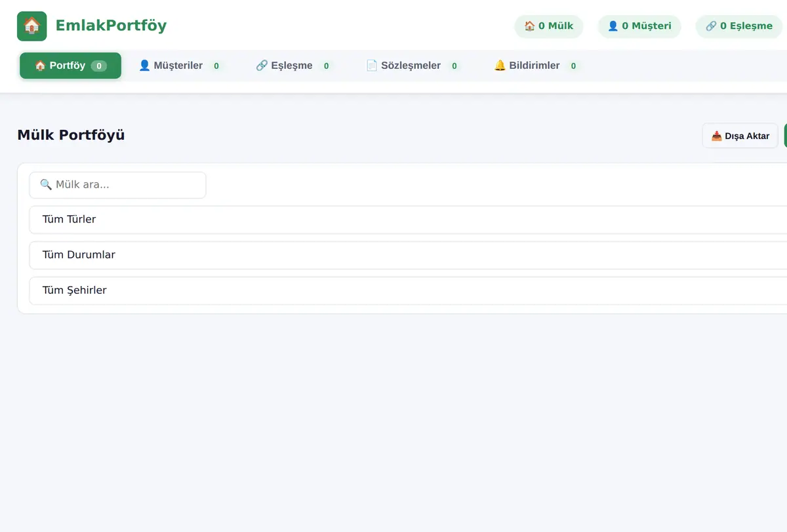Click the bell icon on Bildirimler tab
This screenshot has width=787, height=532.
[x=500, y=66]
